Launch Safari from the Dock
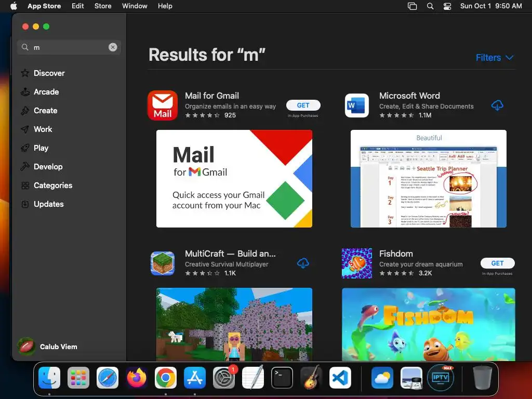 [x=108, y=378]
